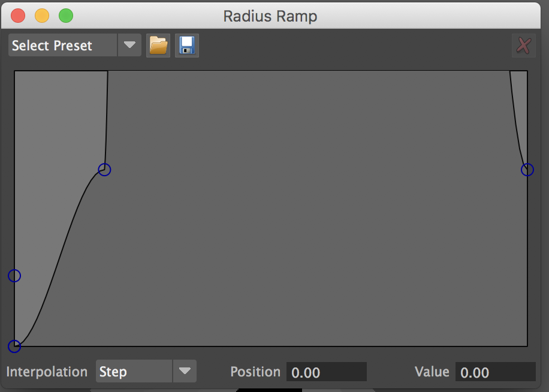Expand the arrow next to Step

pos(185,372)
